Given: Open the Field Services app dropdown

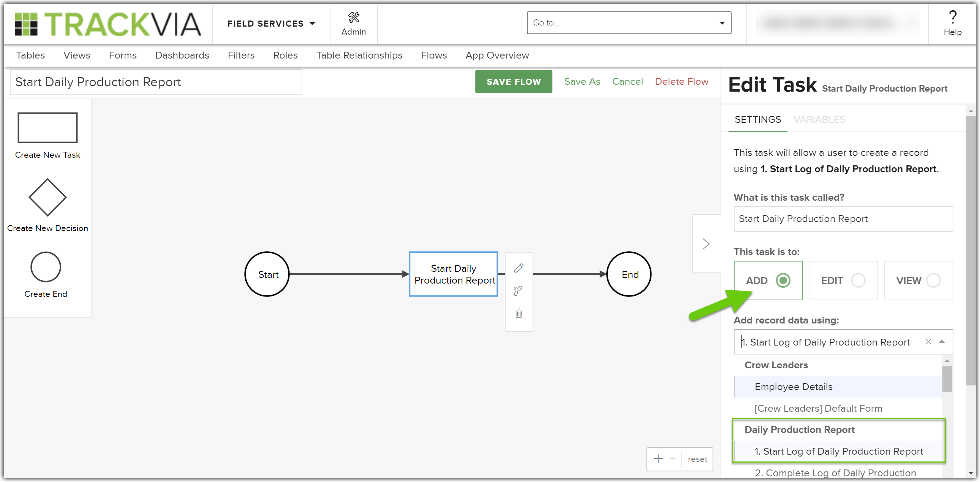Looking at the screenshot, I should coord(271,24).
